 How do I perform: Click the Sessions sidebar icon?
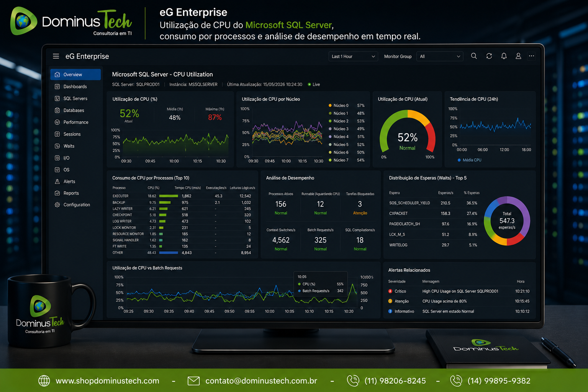(x=57, y=134)
